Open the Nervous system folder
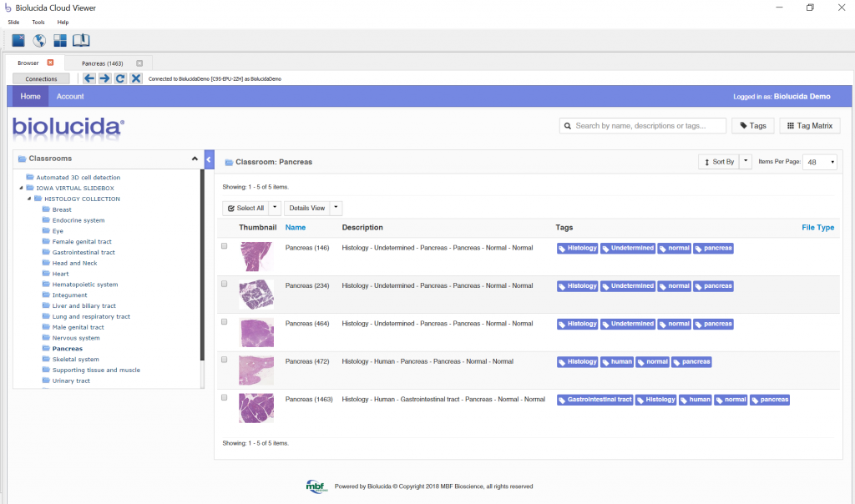This screenshot has height=504, width=855. pyautogui.click(x=76, y=338)
